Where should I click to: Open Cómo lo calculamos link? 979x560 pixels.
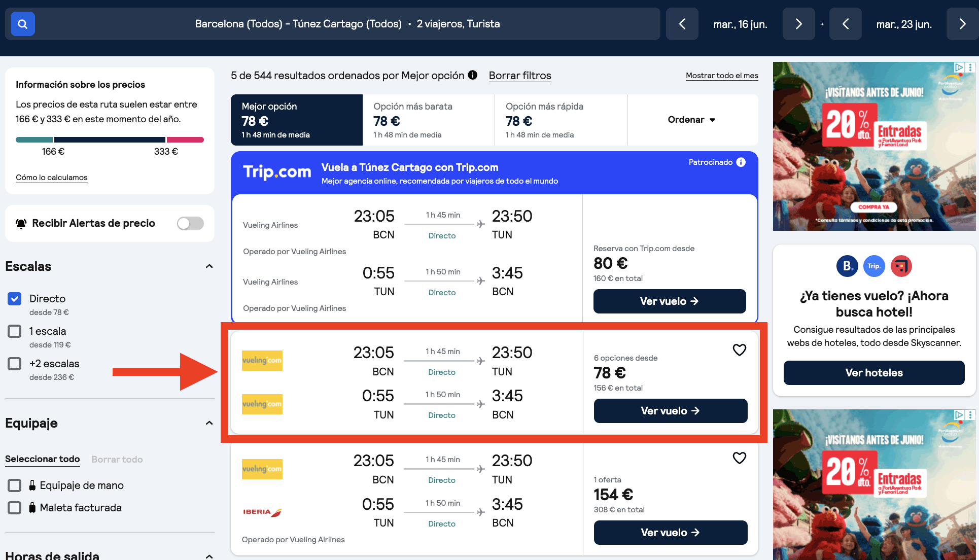(52, 178)
